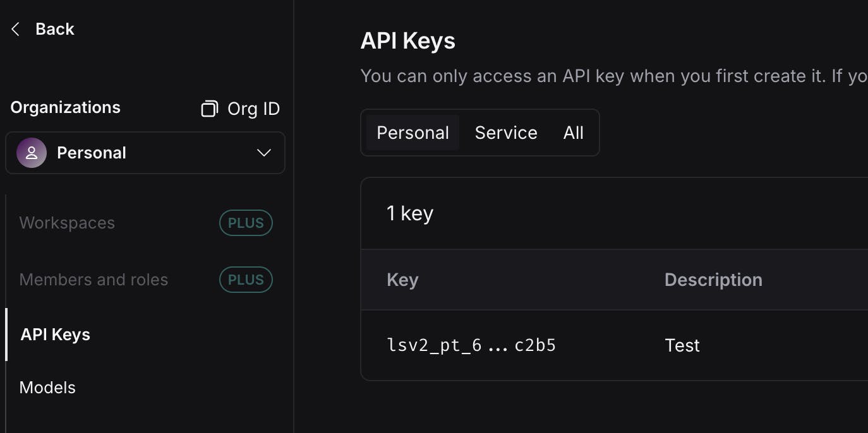Viewport: 868px width, 433px height.
Task: Select the lsv2_pt_6...c2b5 key entry
Action: coord(471,345)
